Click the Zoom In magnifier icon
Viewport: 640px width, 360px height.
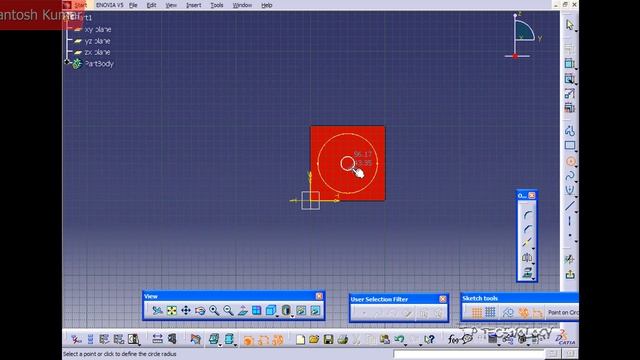(x=214, y=311)
